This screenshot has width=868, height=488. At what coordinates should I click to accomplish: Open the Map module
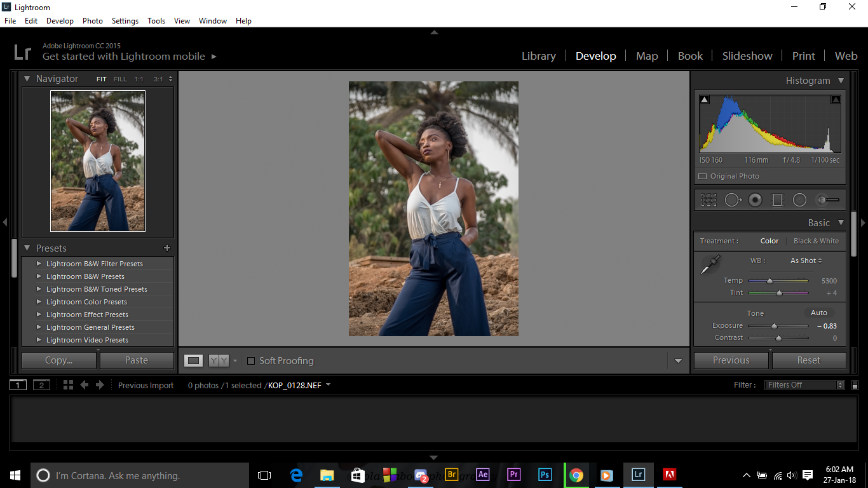point(647,56)
